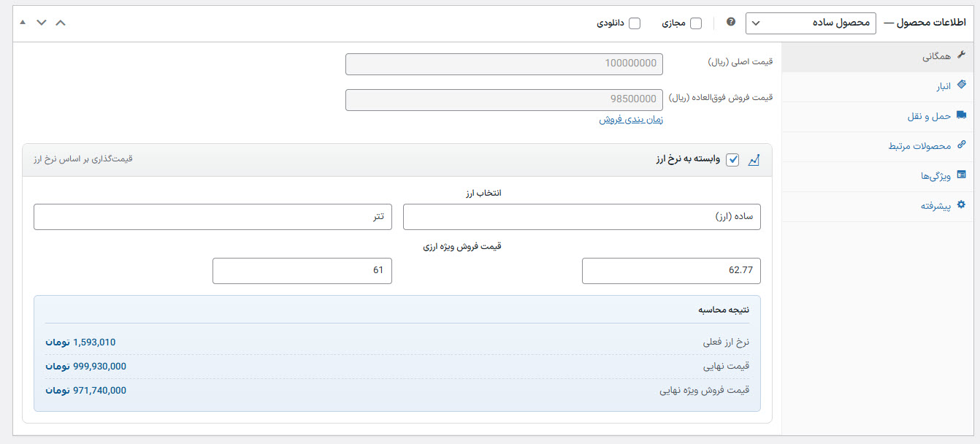Click the زمان بندی فروش link

click(631, 119)
